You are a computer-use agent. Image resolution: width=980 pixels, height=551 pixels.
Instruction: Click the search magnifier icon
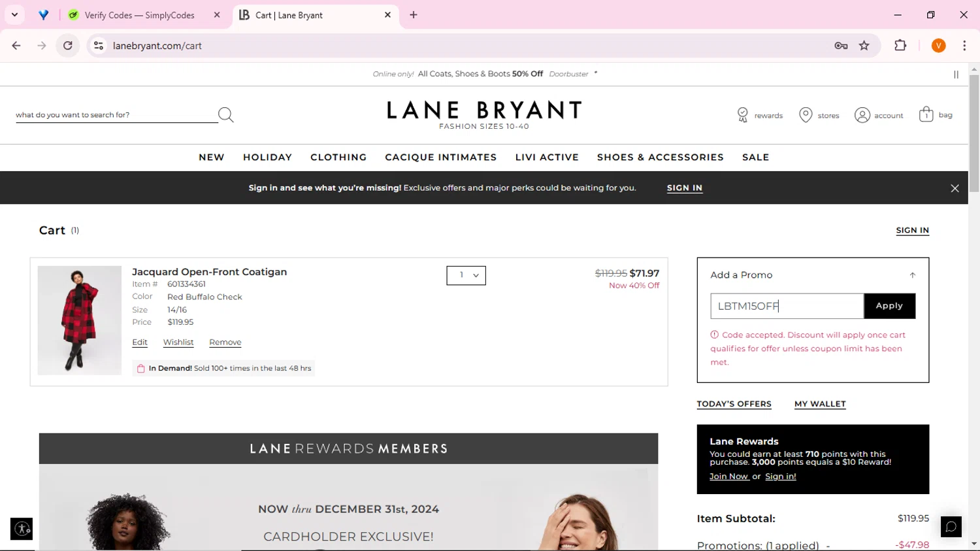pyautogui.click(x=226, y=115)
